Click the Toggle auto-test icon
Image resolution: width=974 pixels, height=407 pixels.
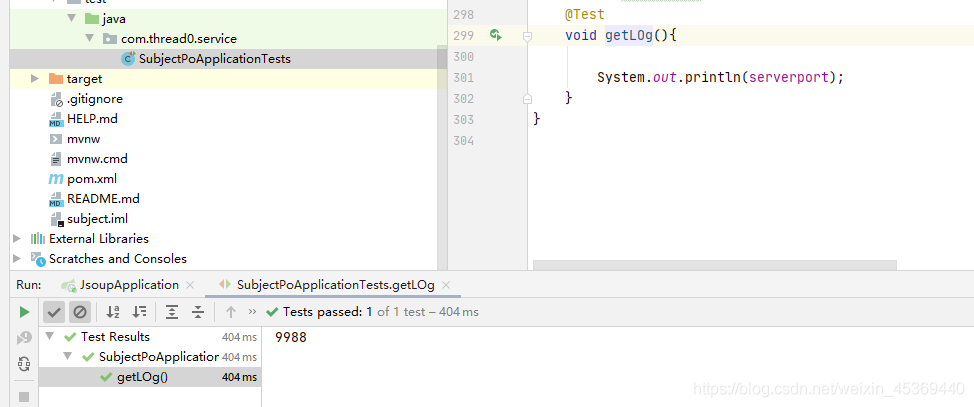click(x=24, y=364)
